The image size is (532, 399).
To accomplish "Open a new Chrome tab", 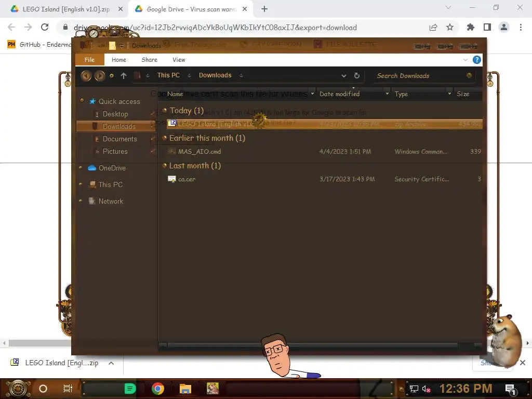I will coord(264,9).
